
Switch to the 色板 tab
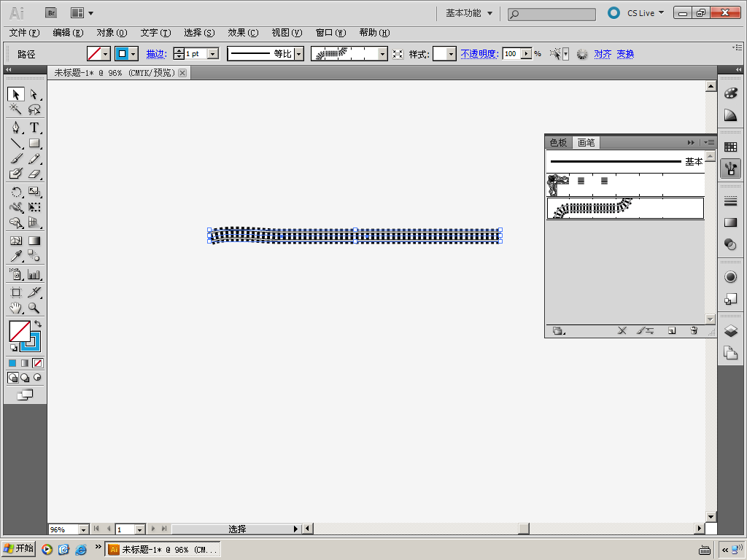coord(558,143)
